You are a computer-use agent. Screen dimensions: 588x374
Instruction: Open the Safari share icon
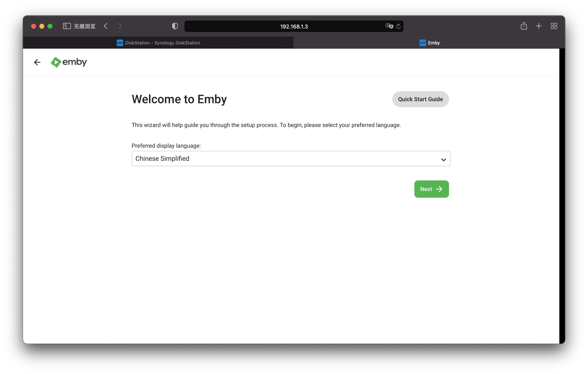click(x=523, y=26)
